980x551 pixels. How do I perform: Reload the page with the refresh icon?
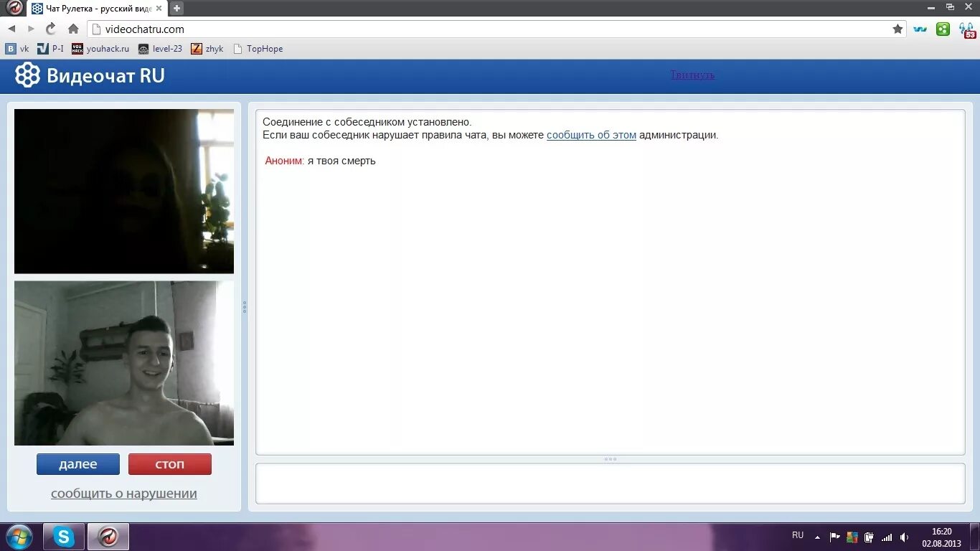51,29
